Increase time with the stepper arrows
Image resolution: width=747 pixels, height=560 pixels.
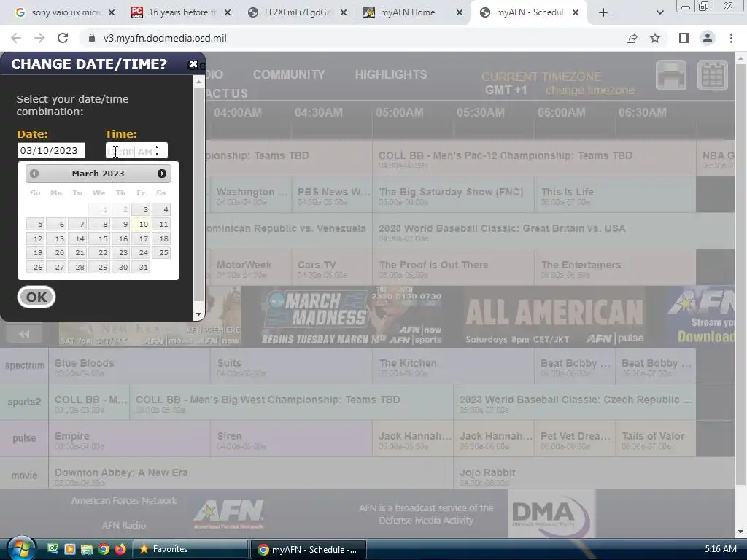click(158, 147)
